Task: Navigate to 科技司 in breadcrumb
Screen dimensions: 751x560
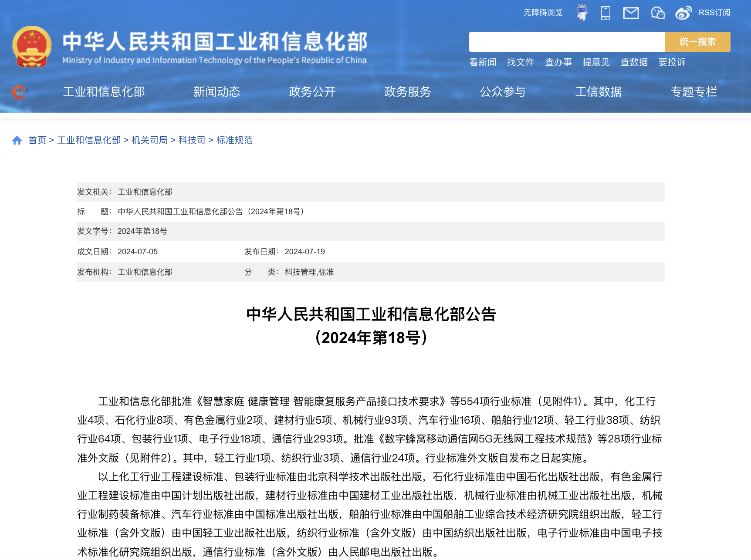Action: 192,140
